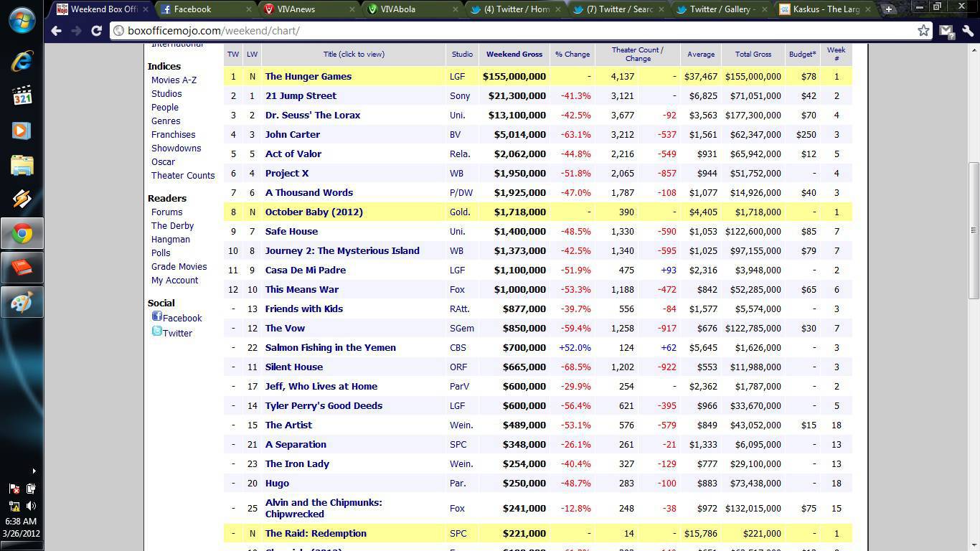Launch Internet Explorer from the taskbar
The image size is (980, 551).
click(22, 62)
